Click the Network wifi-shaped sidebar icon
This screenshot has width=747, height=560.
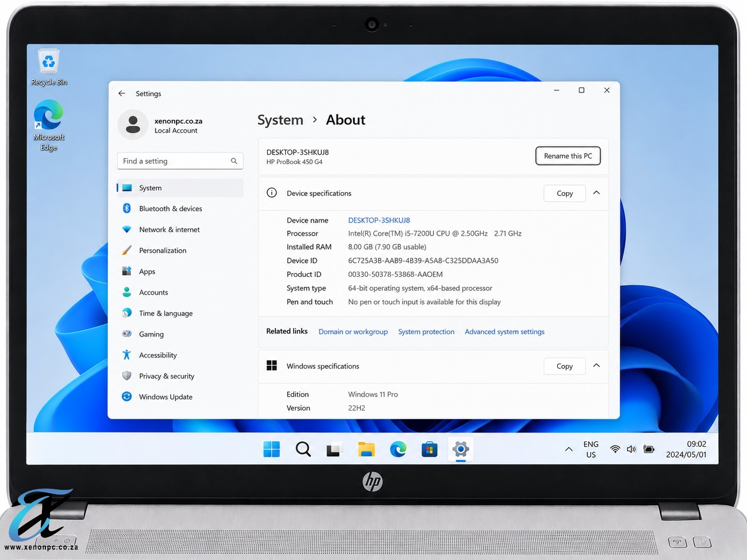pos(127,229)
